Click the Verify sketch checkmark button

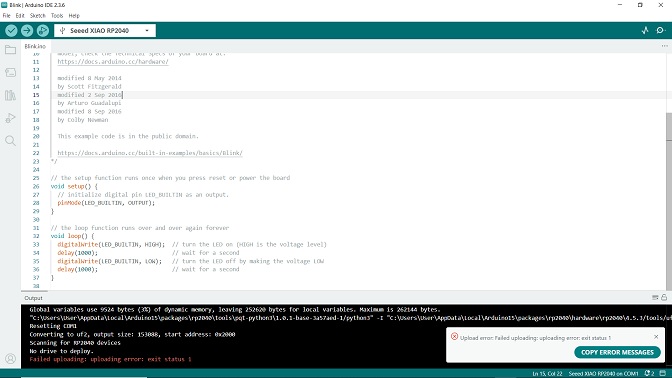click(x=12, y=30)
